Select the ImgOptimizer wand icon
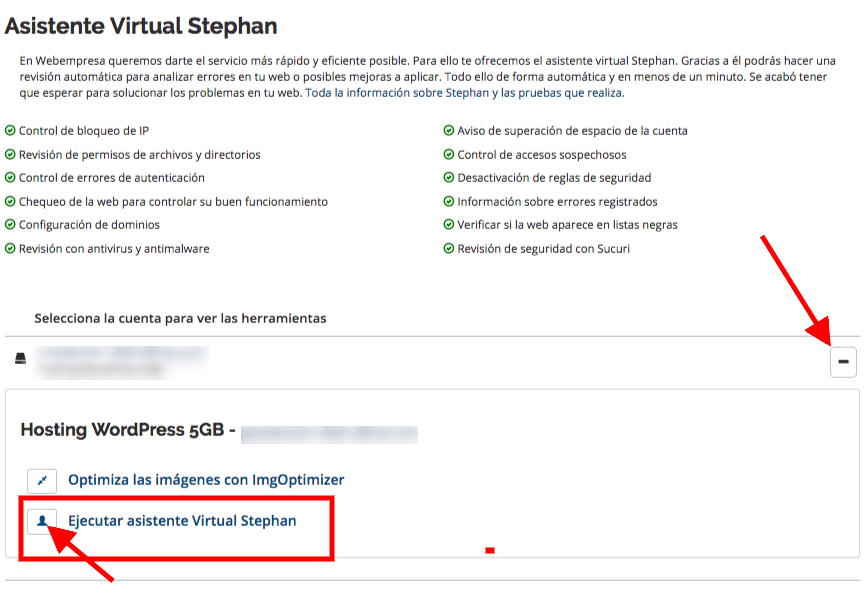The width and height of the screenshot is (868, 605). (x=40, y=480)
